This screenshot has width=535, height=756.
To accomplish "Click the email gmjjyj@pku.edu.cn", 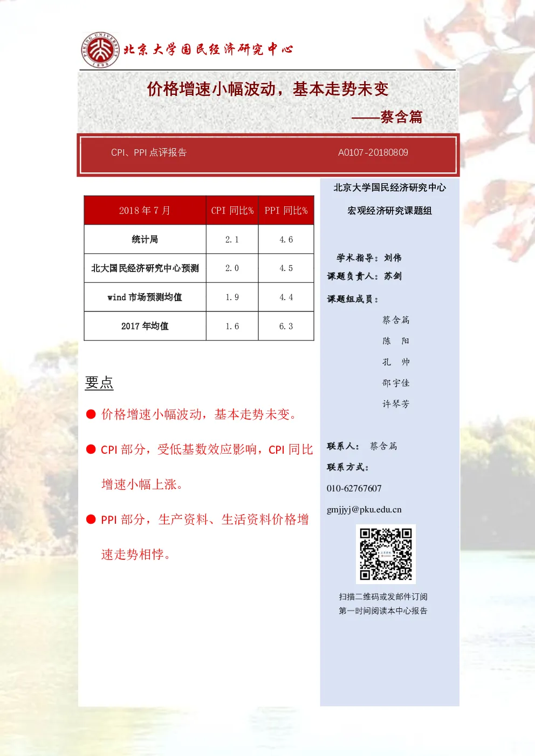I will (x=364, y=510).
